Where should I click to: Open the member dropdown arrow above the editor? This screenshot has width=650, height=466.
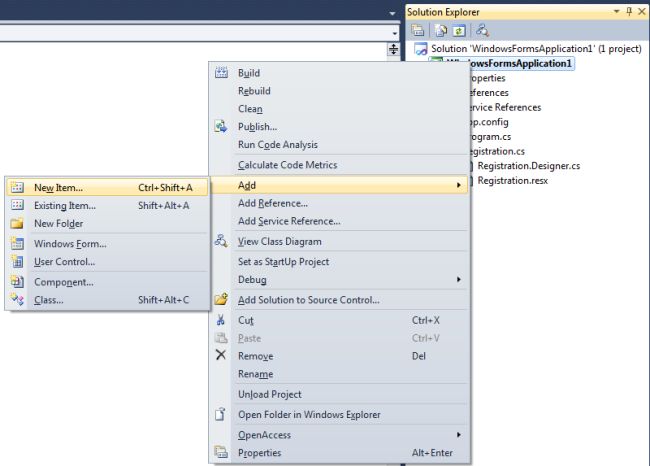(395, 33)
